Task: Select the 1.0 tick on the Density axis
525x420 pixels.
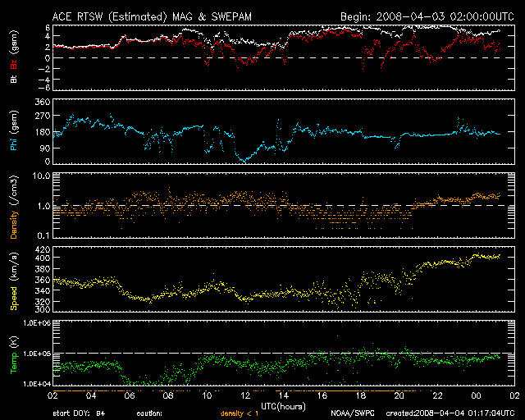Action: point(43,206)
